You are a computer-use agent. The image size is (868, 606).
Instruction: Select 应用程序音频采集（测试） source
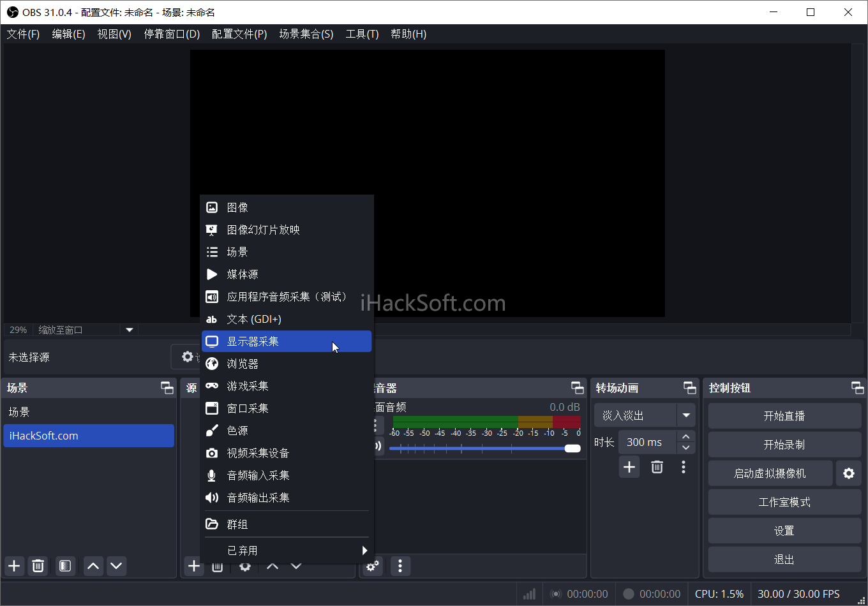click(287, 297)
